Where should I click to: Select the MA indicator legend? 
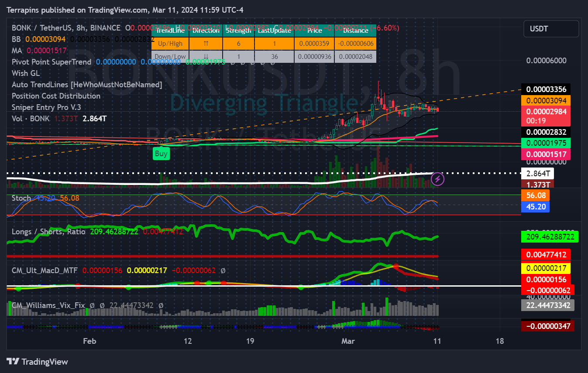coord(17,51)
